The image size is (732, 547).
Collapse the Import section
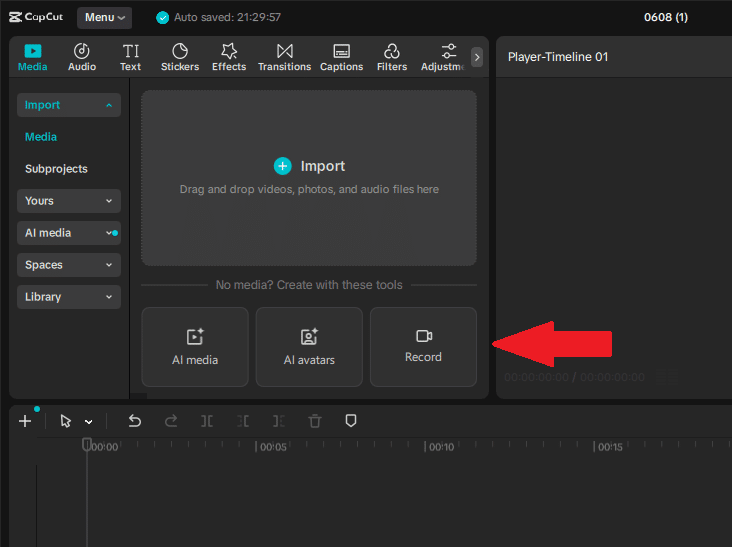click(69, 105)
